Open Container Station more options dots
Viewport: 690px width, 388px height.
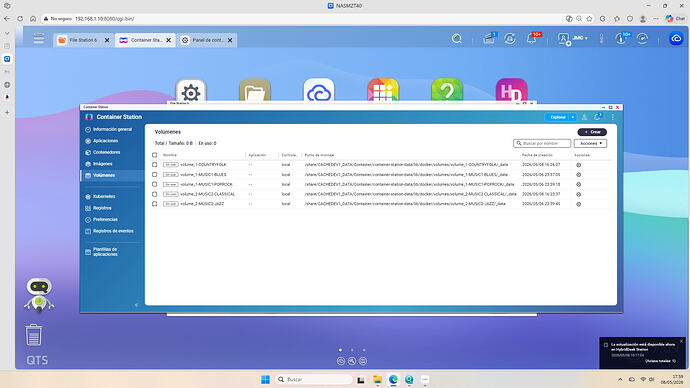pos(613,117)
